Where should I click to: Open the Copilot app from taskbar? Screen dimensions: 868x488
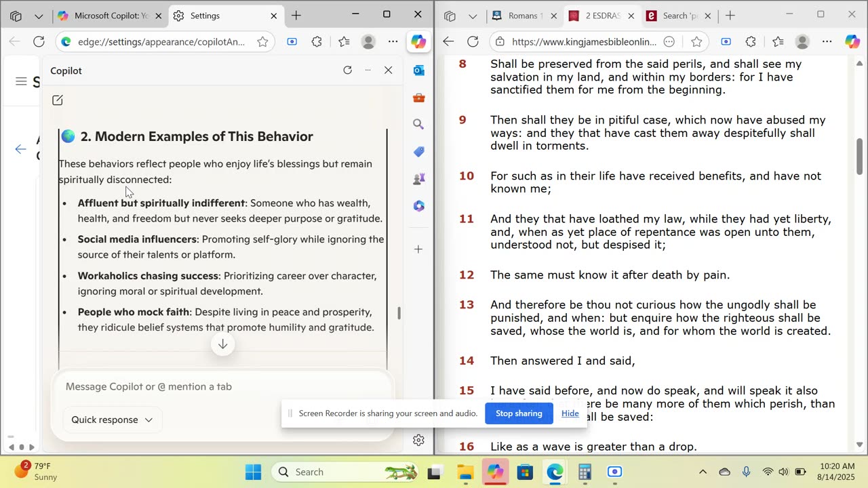(x=495, y=472)
